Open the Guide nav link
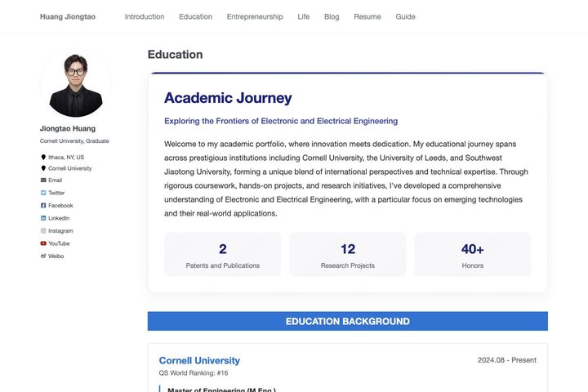Viewport: 588px width, 392px height. pyautogui.click(x=405, y=17)
